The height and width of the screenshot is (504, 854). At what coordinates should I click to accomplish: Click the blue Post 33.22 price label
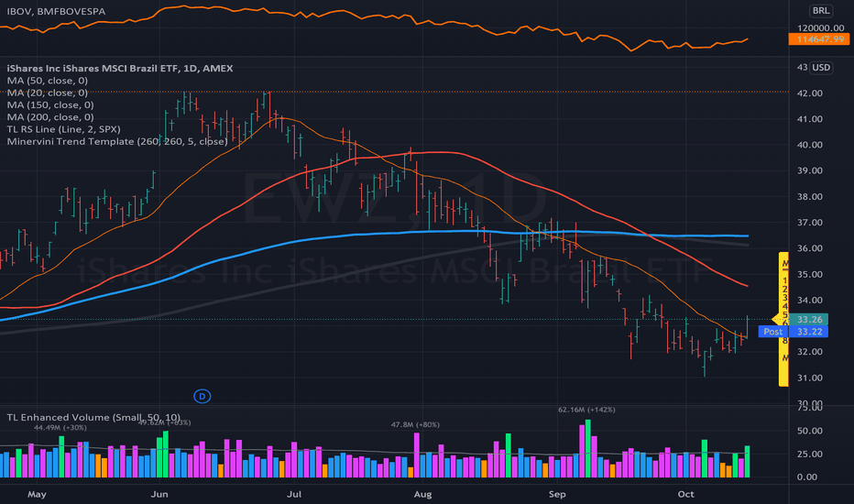coord(793,332)
